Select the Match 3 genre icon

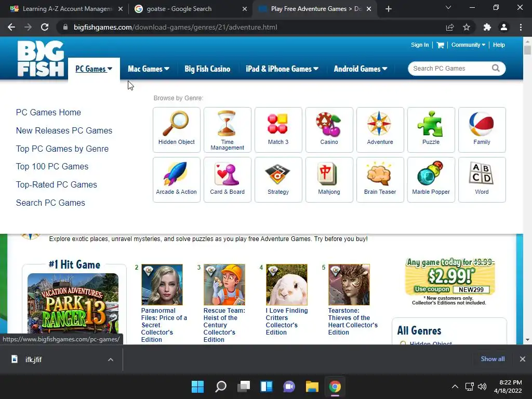(x=278, y=129)
